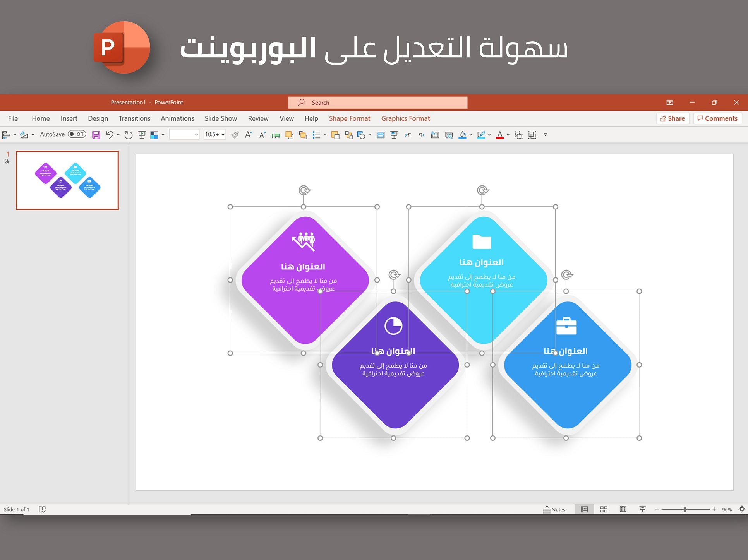Expand the Align objects dropdown arrow
The image size is (748, 560).
(x=15, y=135)
